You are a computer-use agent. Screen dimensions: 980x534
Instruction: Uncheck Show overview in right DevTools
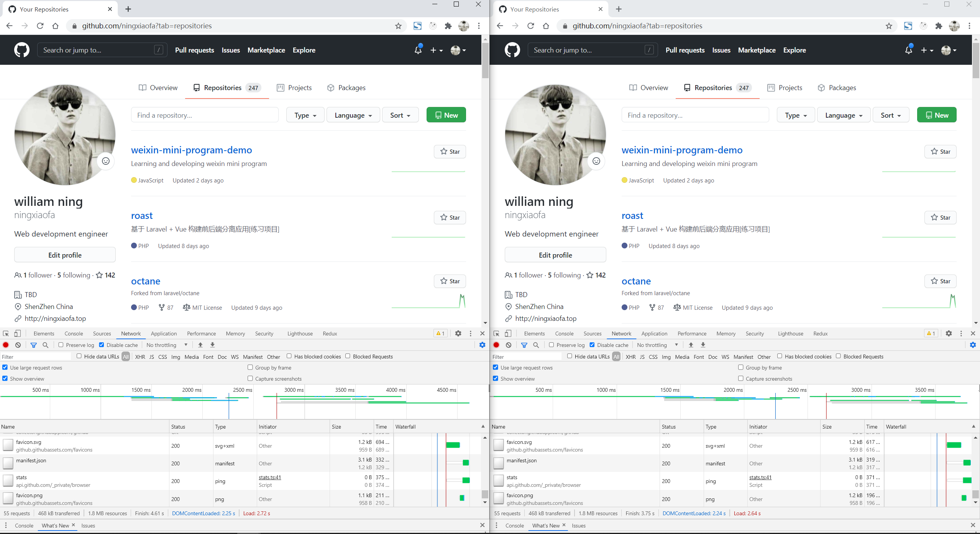pyautogui.click(x=496, y=378)
